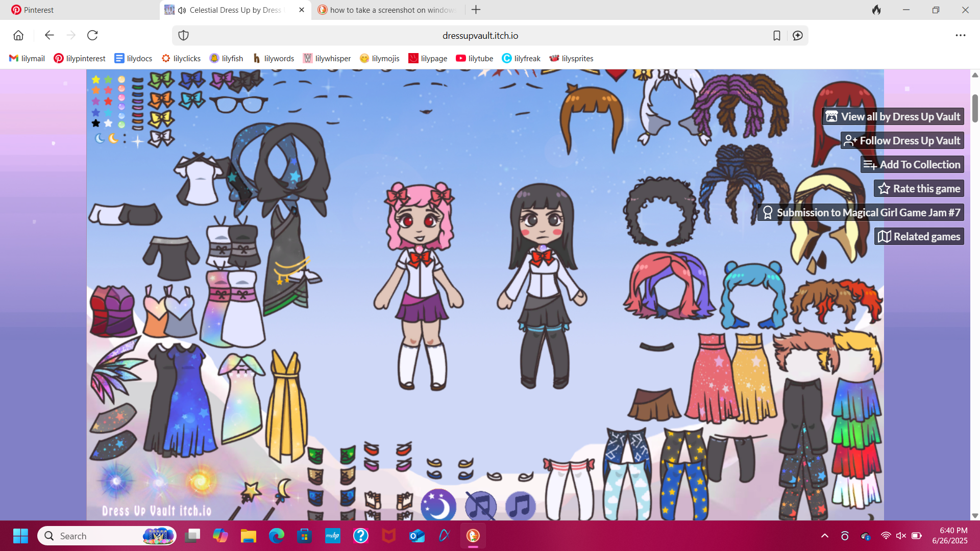Turn on music with the note button
This screenshot has height=551, width=980.
pyautogui.click(x=520, y=506)
